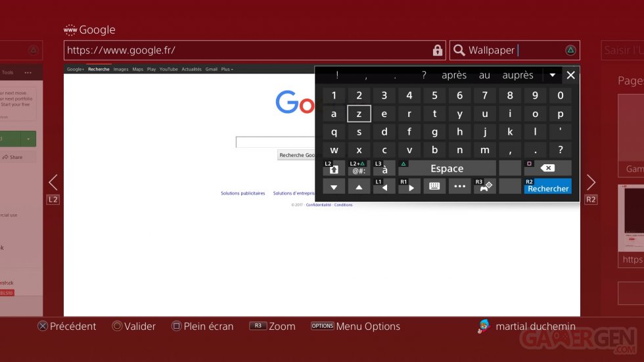Image resolution: width=644 pixels, height=362 pixels.
Task: Switch to L2+△ symbols @#: layout
Action: 359,168
